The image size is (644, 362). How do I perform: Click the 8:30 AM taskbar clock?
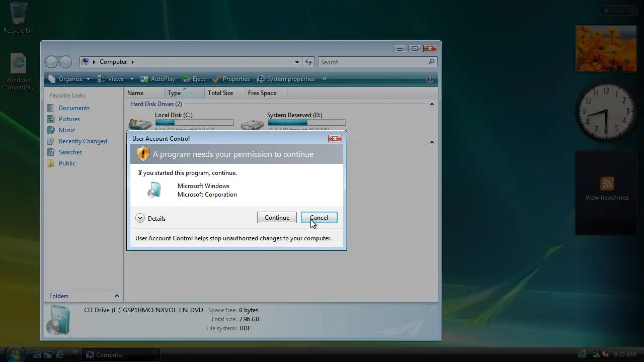coord(625,354)
